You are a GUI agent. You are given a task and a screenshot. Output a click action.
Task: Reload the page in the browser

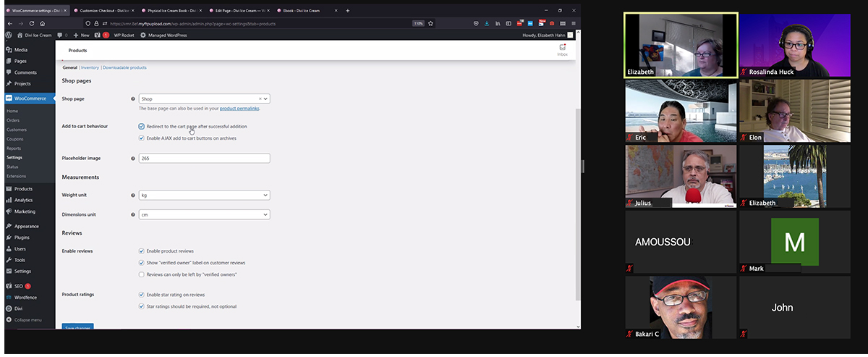click(x=32, y=23)
